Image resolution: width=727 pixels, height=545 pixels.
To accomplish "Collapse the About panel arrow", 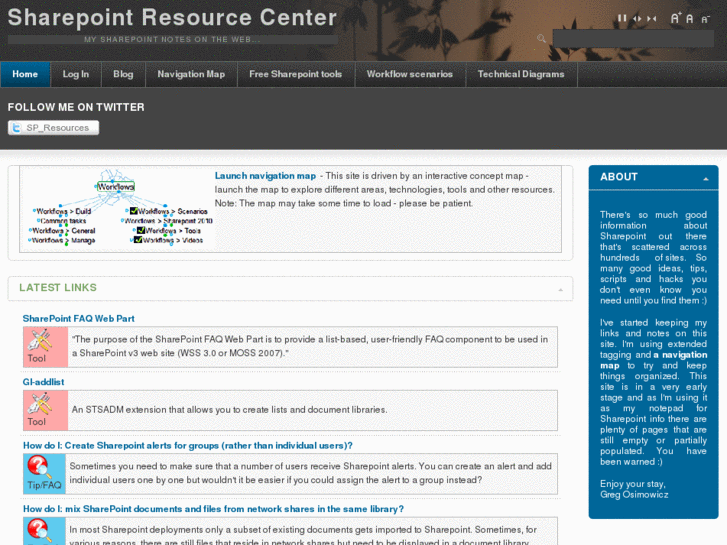I will coord(706,179).
